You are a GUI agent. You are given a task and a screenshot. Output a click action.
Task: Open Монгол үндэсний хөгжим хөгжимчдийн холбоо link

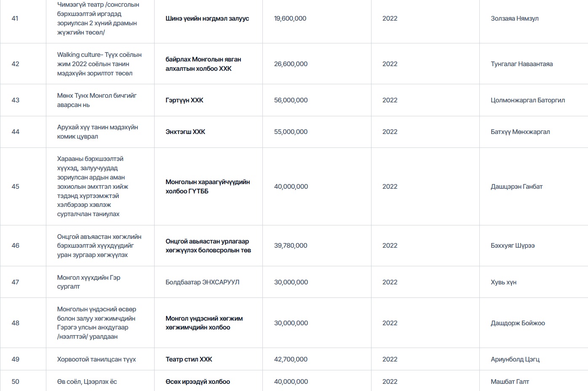(x=204, y=323)
